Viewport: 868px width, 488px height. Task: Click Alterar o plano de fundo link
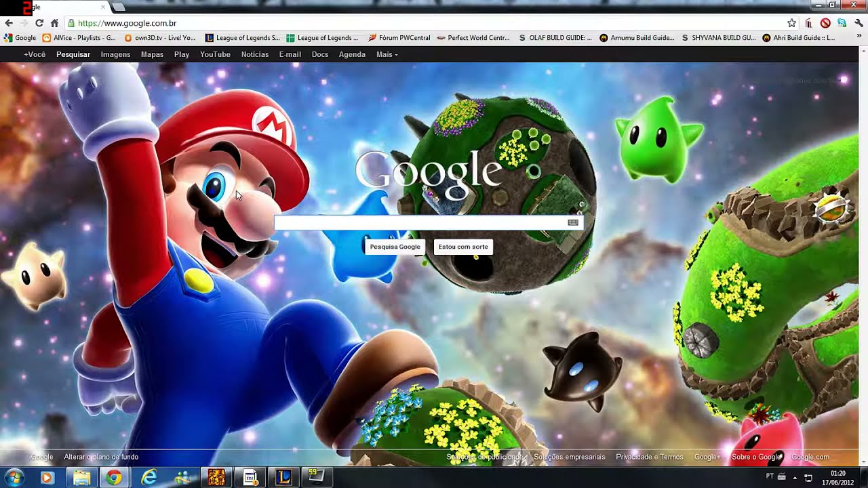pos(101,457)
